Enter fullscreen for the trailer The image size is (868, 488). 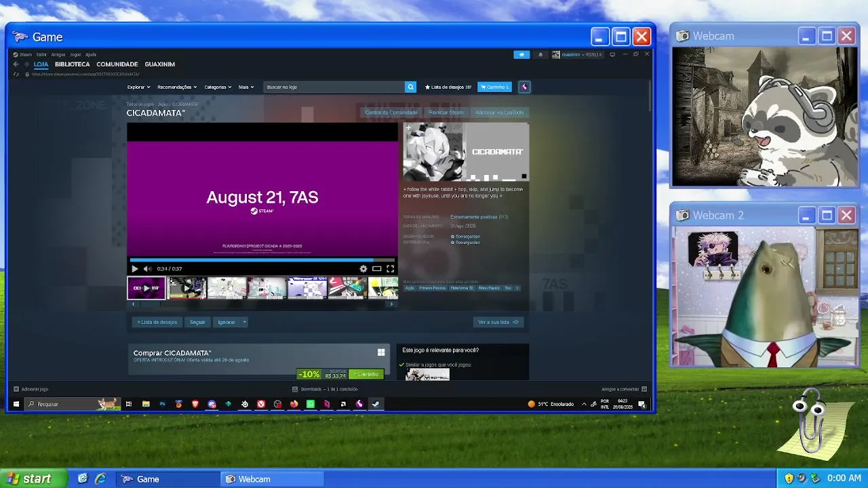pyautogui.click(x=390, y=269)
